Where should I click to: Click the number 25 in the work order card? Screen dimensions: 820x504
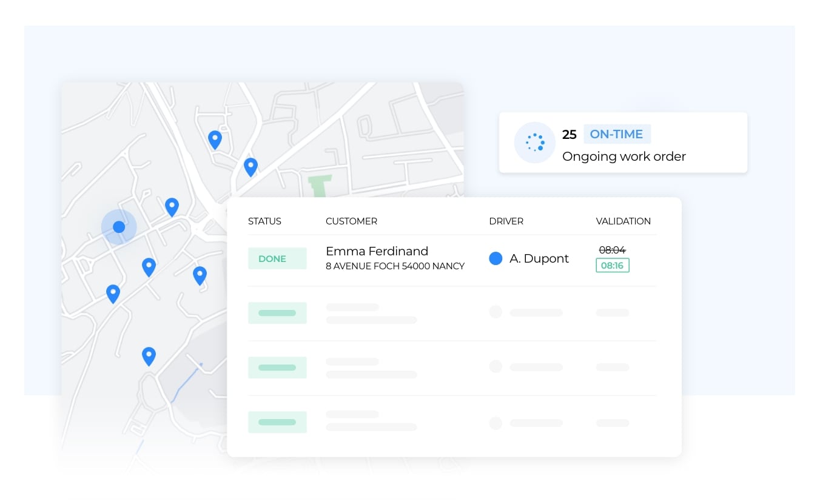[x=569, y=135]
